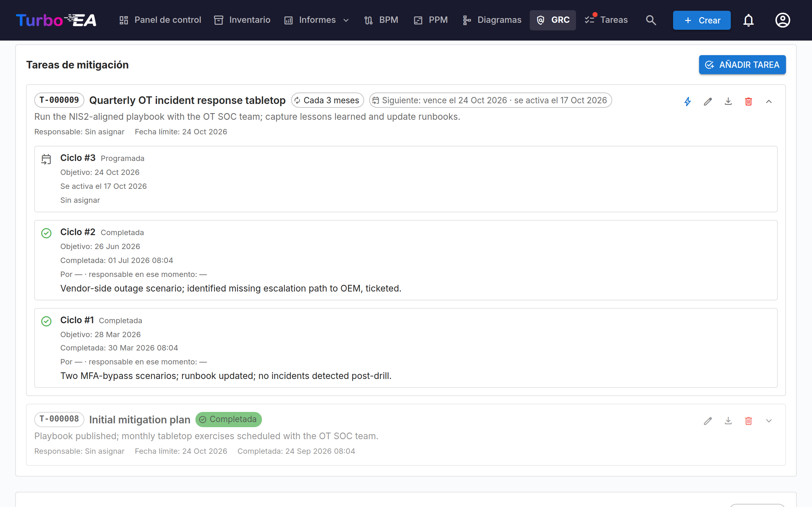The height and width of the screenshot is (507, 812).
Task: Edit the Initial mitigation plan task
Action: pos(708,420)
